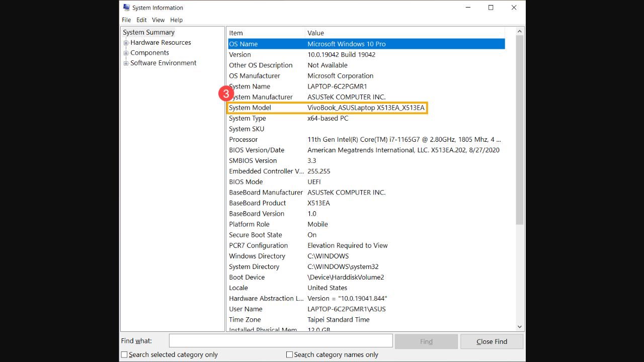Viewport: 644px width, 362px height.
Task: Click the Find what input field
Action: pyautogui.click(x=281, y=341)
